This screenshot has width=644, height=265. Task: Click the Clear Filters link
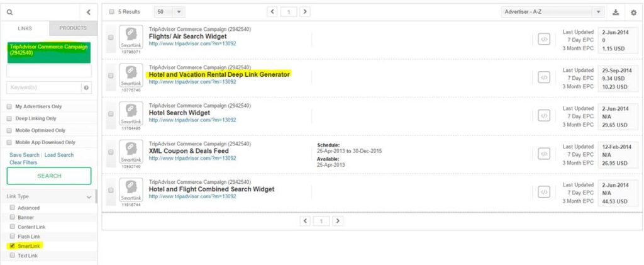pyautogui.click(x=23, y=162)
